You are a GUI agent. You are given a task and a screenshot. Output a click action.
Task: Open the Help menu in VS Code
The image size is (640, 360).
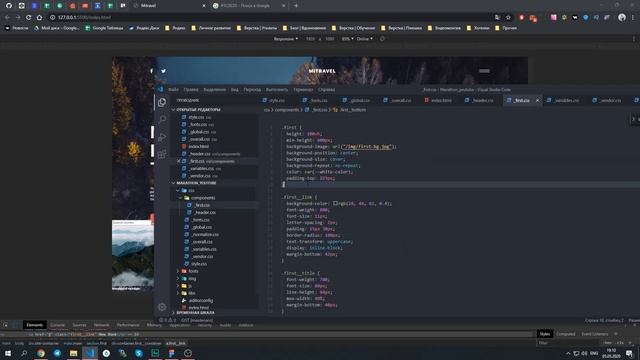click(x=327, y=89)
